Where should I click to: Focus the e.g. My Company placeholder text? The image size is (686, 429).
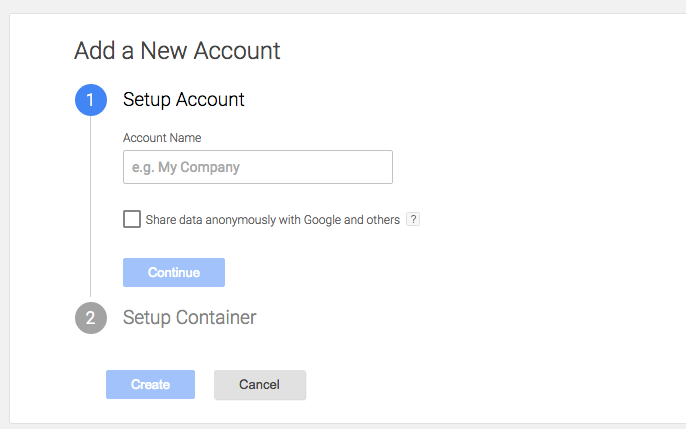(186, 167)
